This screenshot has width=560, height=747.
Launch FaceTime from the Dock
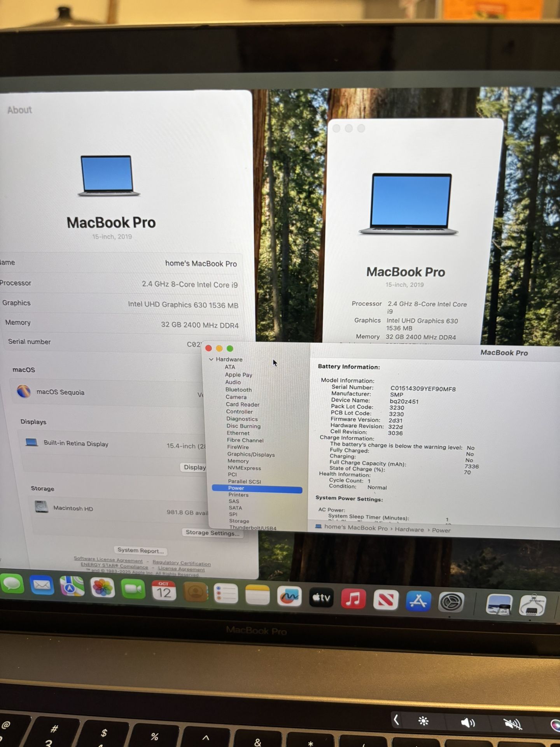point(133,589)
